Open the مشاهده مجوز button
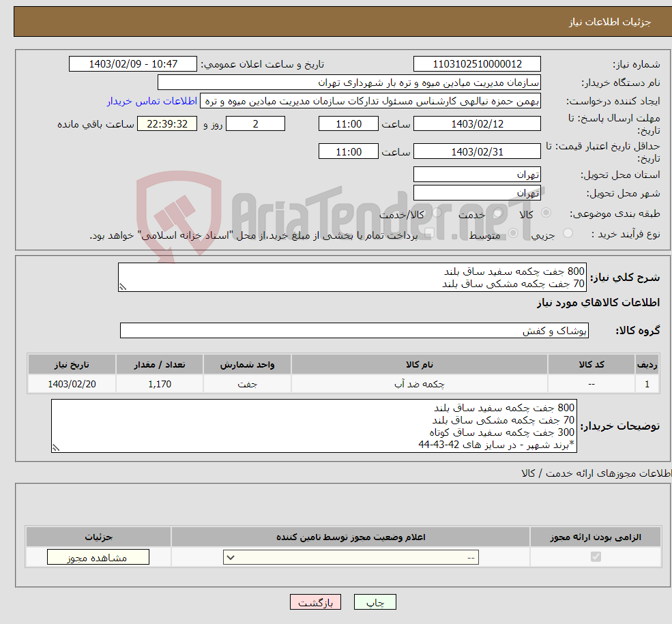The height and width of the screenshot is (624, 672). pyautogui.click(x=98, y=557)
